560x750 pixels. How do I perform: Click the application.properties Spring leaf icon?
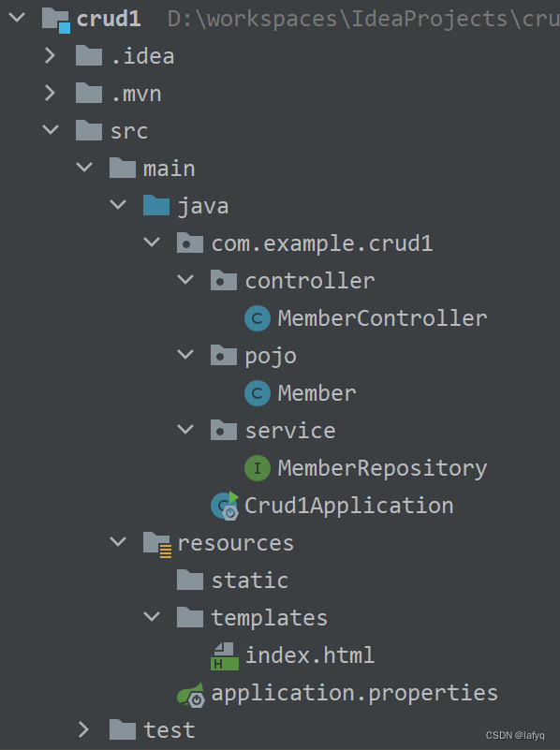pyautogui.click(x=191, y=695)
